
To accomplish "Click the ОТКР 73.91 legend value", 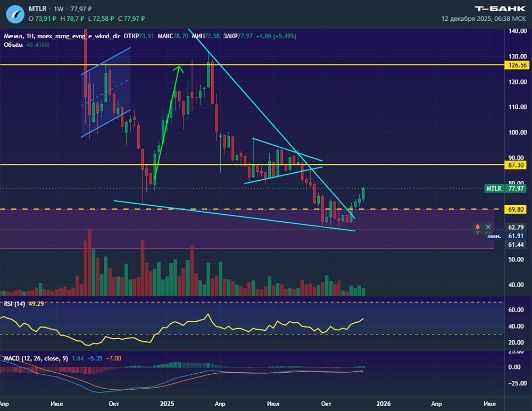I will [x=139, y=36].
